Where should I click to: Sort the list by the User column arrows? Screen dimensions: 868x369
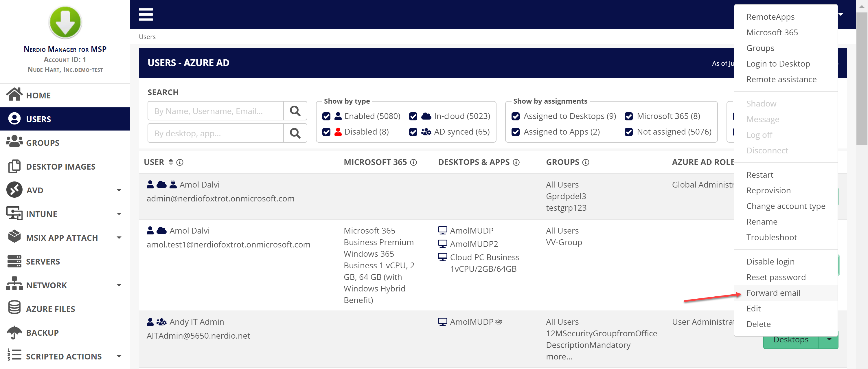tap(171, 162)
